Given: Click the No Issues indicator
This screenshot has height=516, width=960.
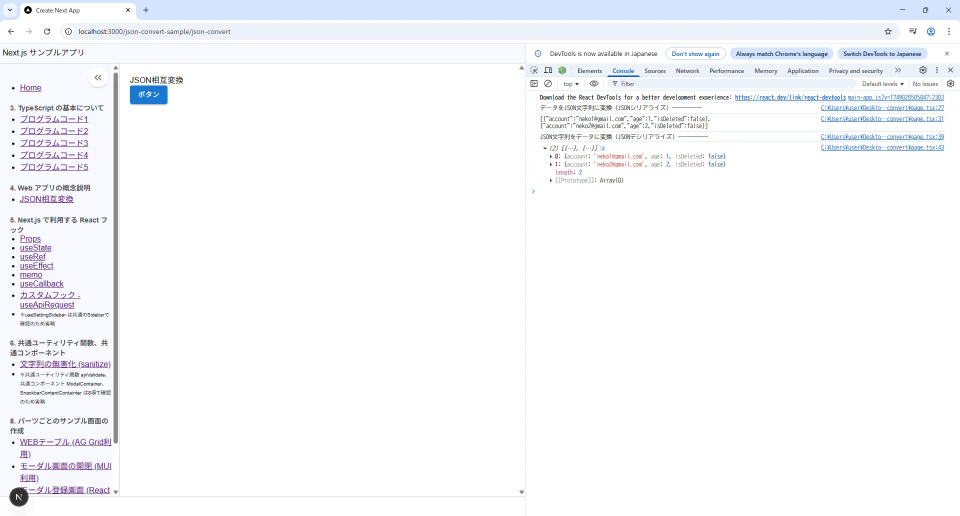Looking at the screenshot, I should [925, 84].
